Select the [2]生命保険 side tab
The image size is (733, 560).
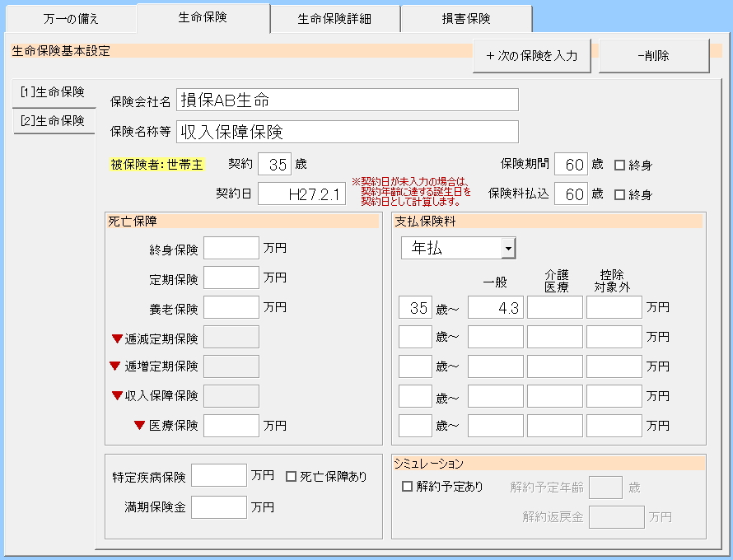(x=54, y=120)
